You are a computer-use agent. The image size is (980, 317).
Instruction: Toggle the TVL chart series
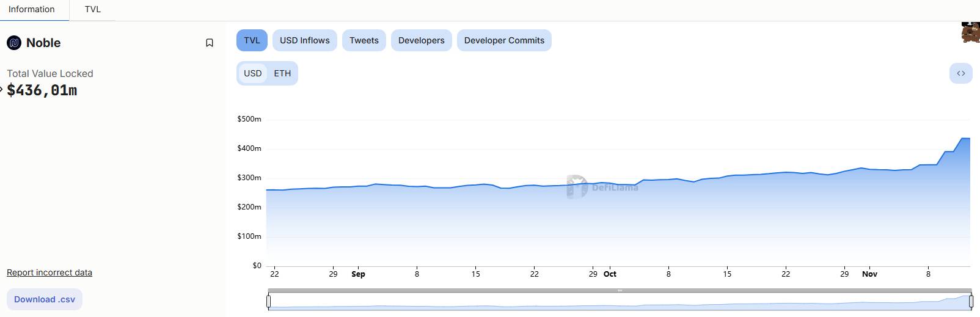click(252, 40)
